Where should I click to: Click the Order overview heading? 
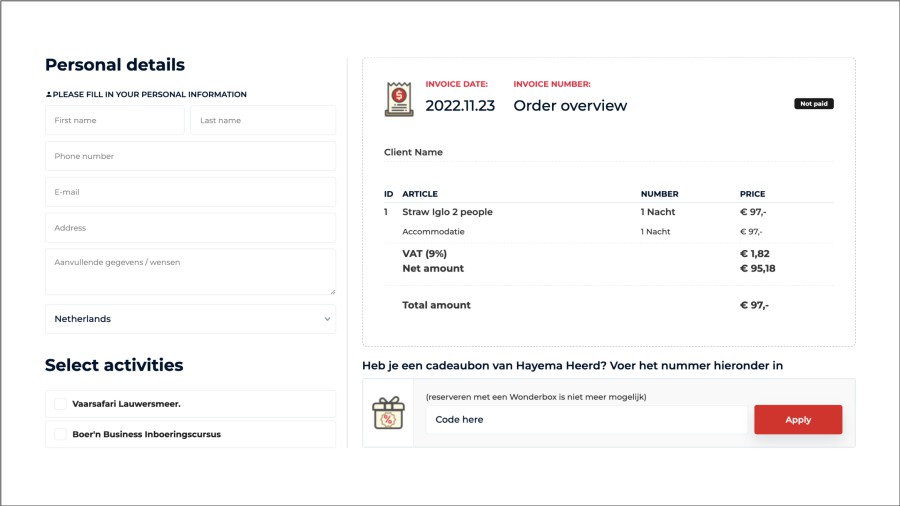570,106
